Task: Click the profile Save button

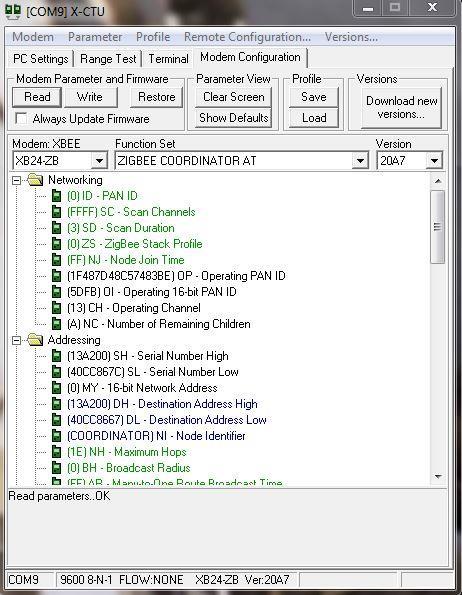Action: pyautogui.click(x=314, y=97)
